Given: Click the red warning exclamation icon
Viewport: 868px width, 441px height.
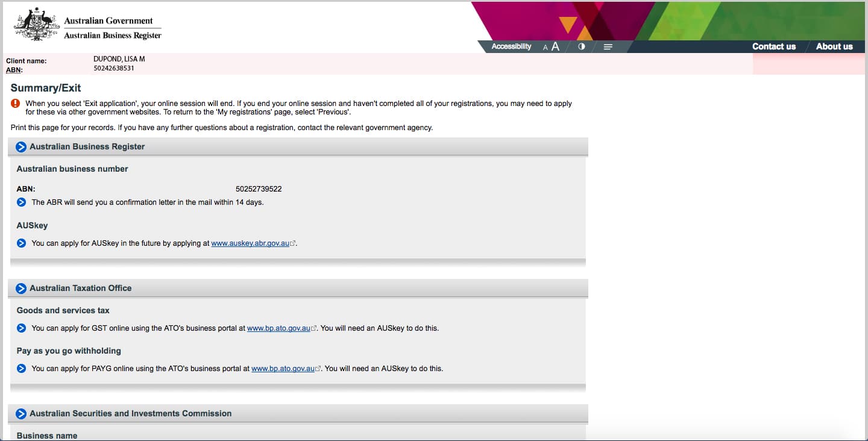Looking at the screenshot, I should coord(16,104).
